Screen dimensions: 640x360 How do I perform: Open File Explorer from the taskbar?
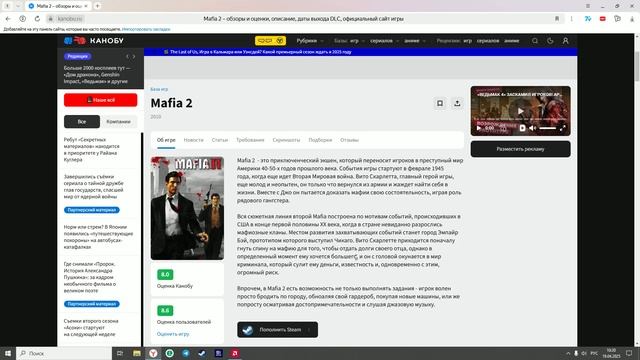click(137, 353)
